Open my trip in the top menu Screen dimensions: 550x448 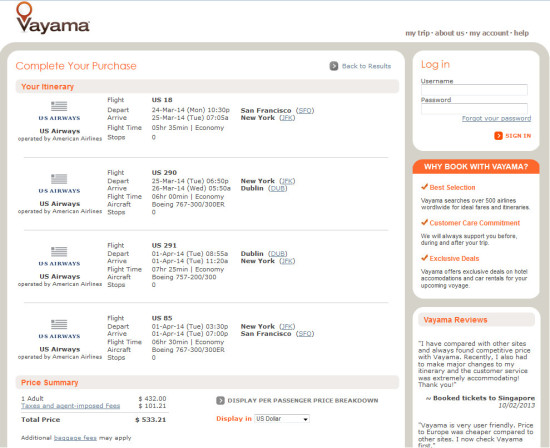point(417,33)
